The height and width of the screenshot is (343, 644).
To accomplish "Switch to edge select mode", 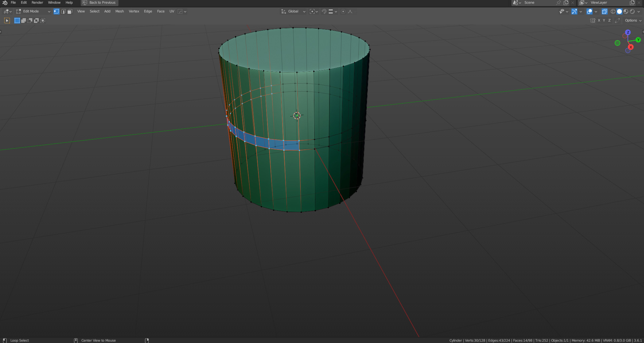I will (x=63, y=11).
